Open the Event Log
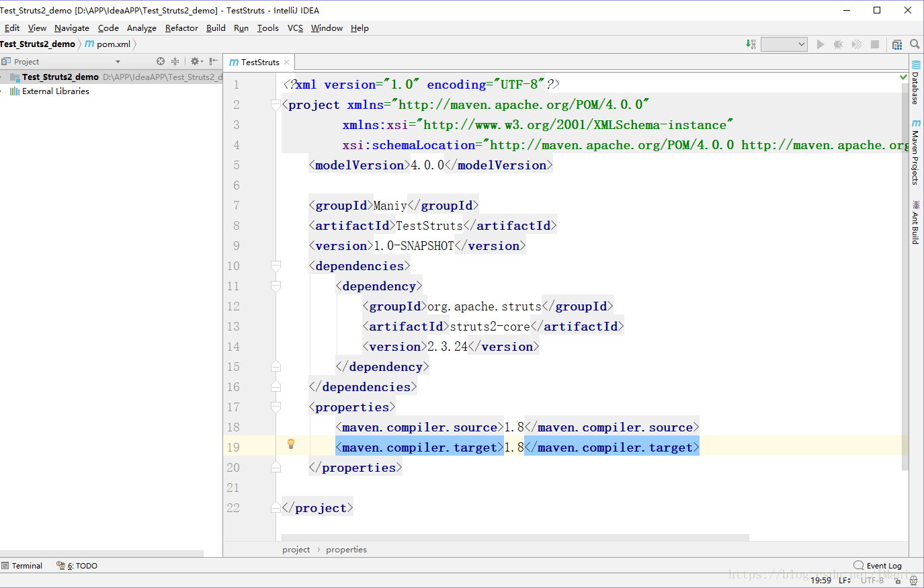Viewport: 924px width, 588px height. click(878, 566)
